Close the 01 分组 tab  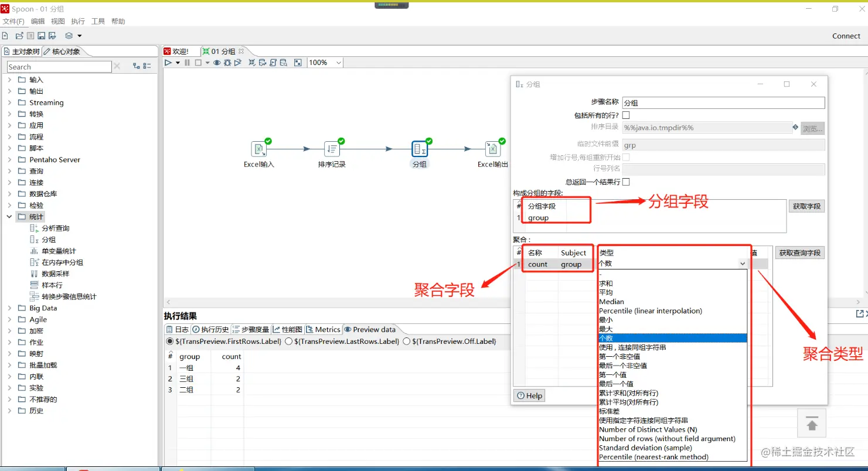pos(241,51)
